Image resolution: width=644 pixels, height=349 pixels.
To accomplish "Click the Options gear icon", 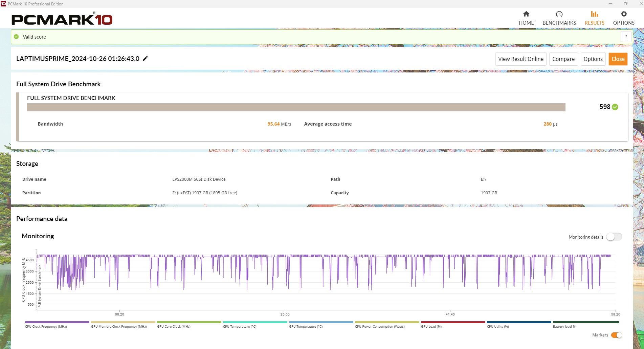I will point(624,14).
